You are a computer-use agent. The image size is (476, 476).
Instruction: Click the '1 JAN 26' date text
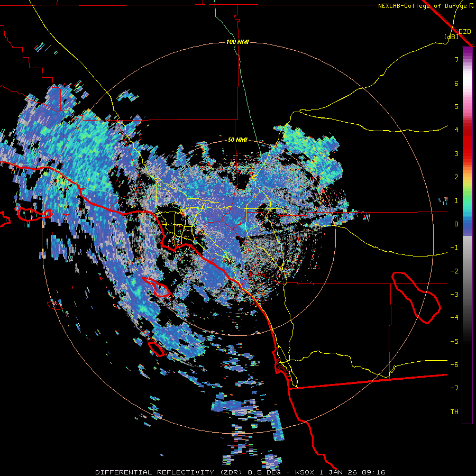click(338, 472)
